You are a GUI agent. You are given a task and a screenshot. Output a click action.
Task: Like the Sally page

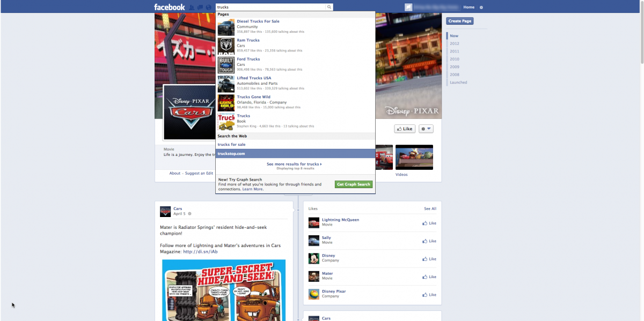coord(429,241)
